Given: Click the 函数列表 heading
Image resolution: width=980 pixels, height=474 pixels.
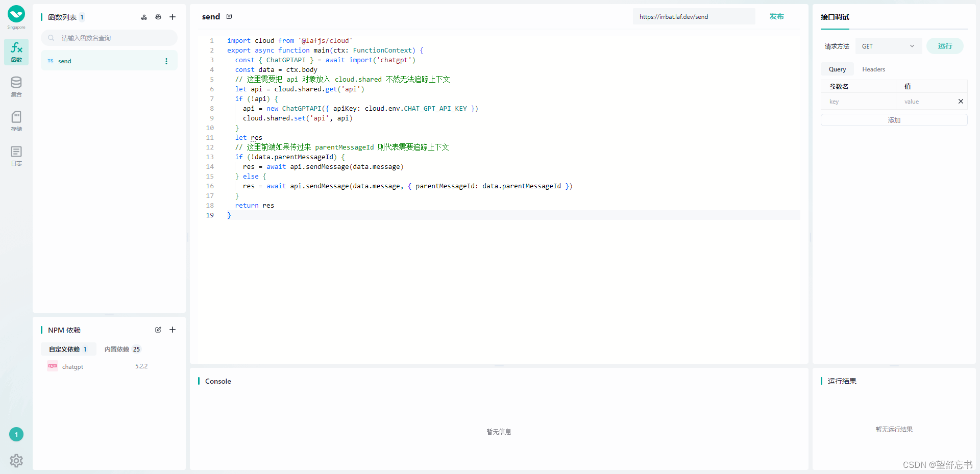Looking at the screenshot, I should pos(62,17).
